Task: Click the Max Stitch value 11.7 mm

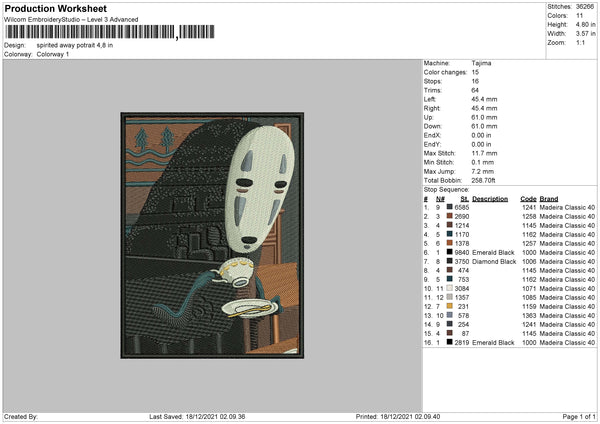Action: [484, 153]
